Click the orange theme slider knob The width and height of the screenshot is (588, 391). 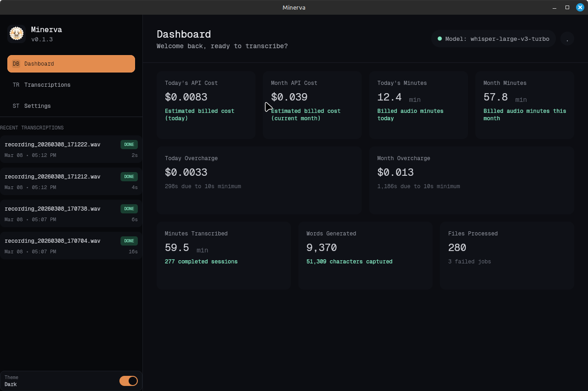[x=133, y=381]
